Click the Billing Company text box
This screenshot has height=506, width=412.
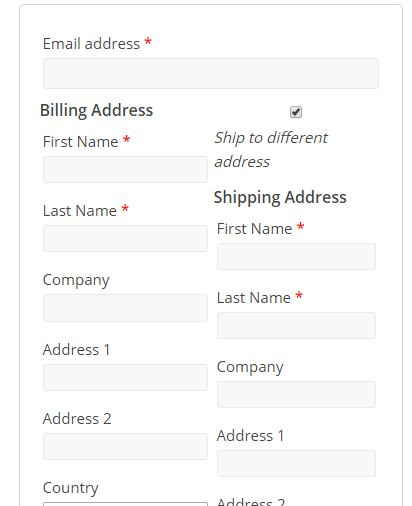[x=125, y=308]
